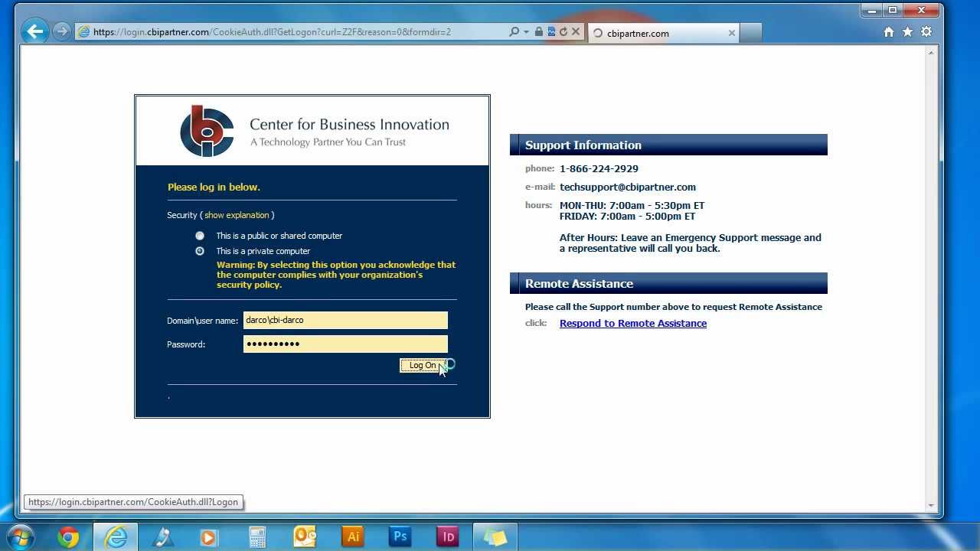Image resolution: width=980 pixels, height=551 pixels.
Task: Go back with the browser Back arrow
Action: (x=34, y=31)
